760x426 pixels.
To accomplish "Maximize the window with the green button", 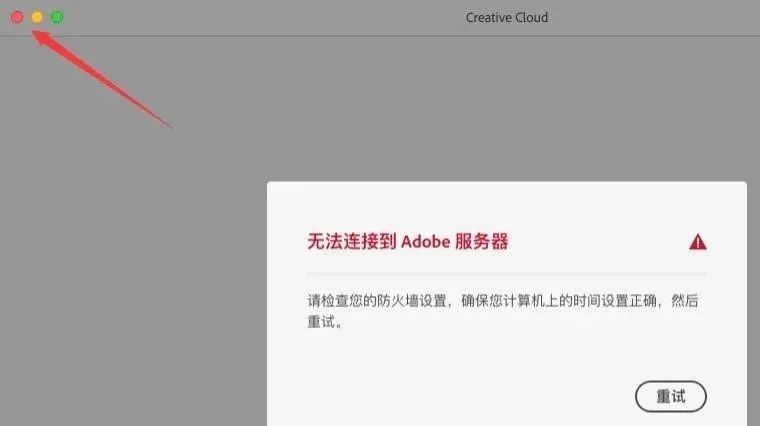I will pos(57,17).
